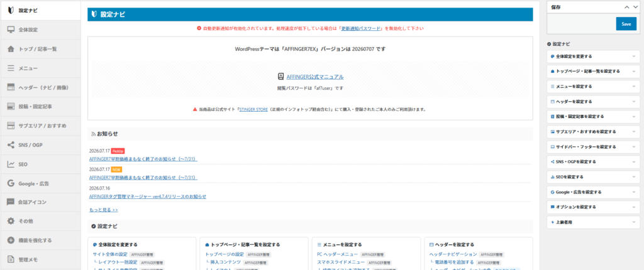The image size is (644, 270).
Task: Expand オプションを設定する accordion
Action: [x=593, y=207]
